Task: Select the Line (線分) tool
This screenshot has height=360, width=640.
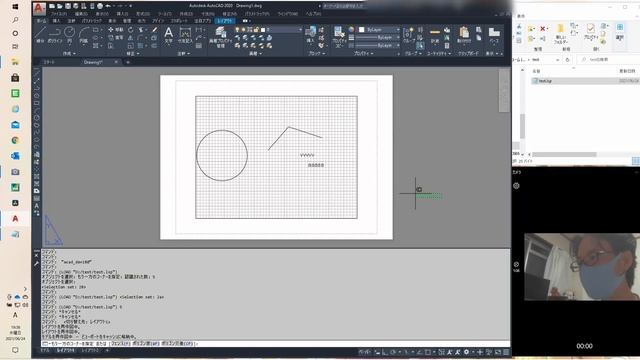Action: pyautogui.click(x=40, y=34)
